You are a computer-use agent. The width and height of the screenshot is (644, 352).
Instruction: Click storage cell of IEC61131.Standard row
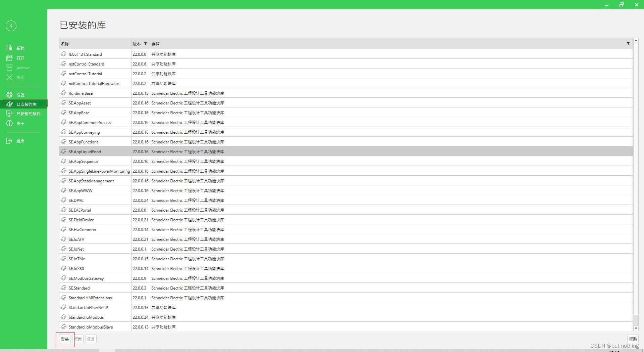pos(391,54)
